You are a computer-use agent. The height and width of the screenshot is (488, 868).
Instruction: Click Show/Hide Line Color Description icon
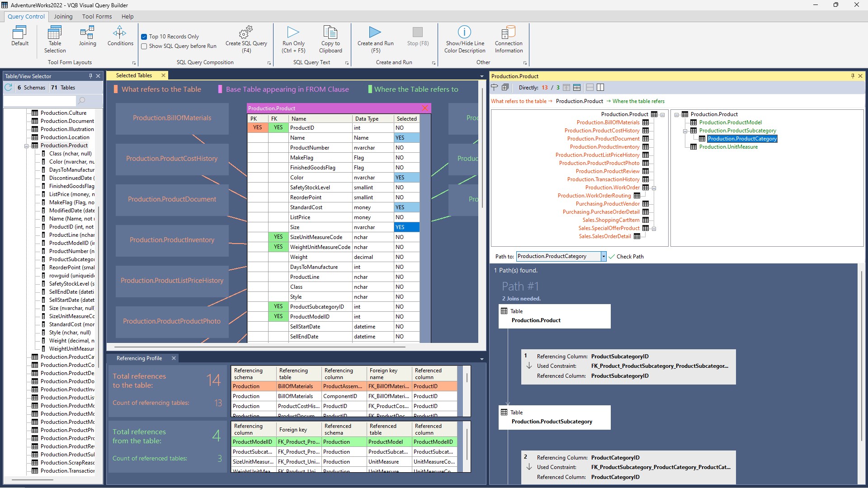pos(464,33)
